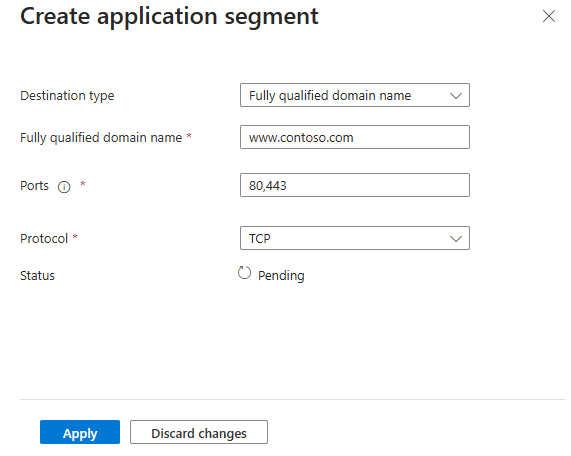Viewport: 571px width, 456px height.
Task: Click the Protocol dropdown chevron arrow
Action: click(456, 239)
